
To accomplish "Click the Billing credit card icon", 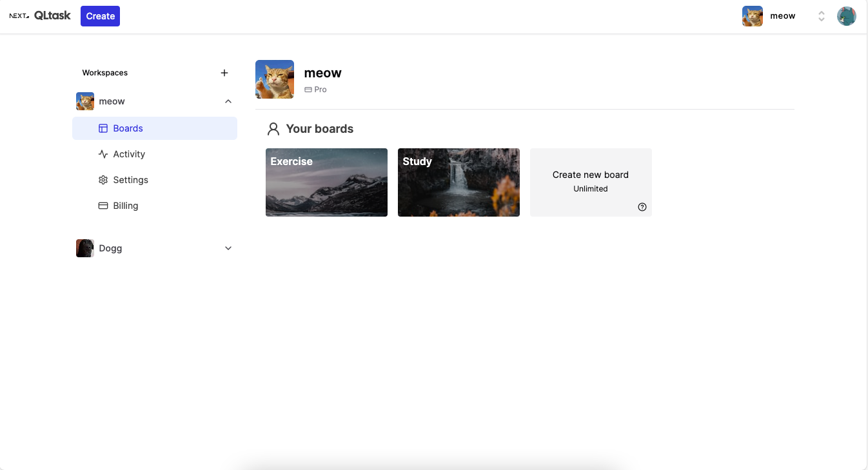I will pos(103,206).
